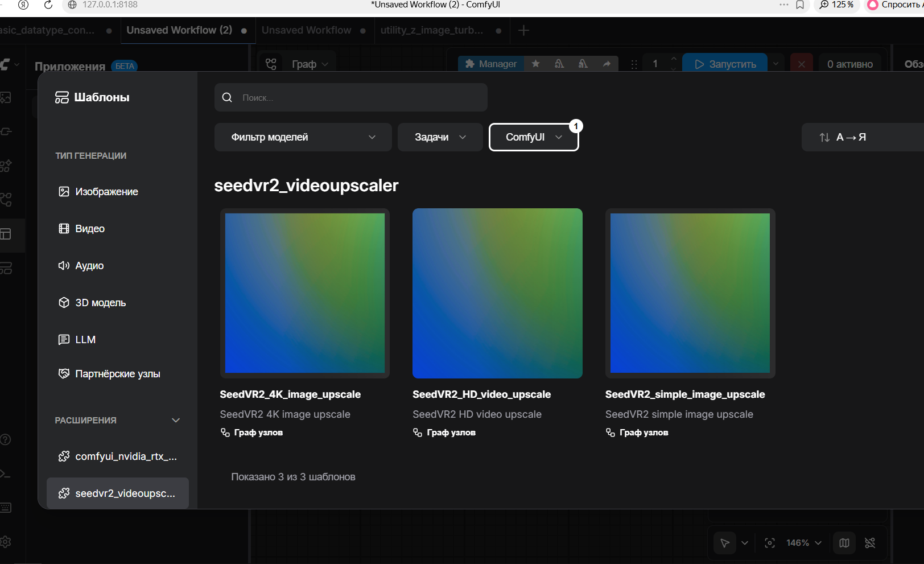
Task: Open the workflows tree sidebar icon
Action: 6,200
